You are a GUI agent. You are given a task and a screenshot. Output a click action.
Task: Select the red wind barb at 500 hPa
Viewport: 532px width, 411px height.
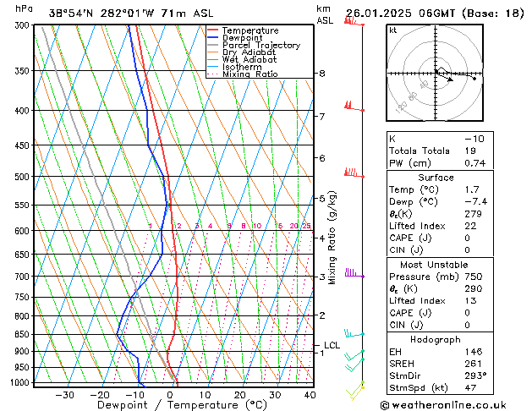click(354, 174)
